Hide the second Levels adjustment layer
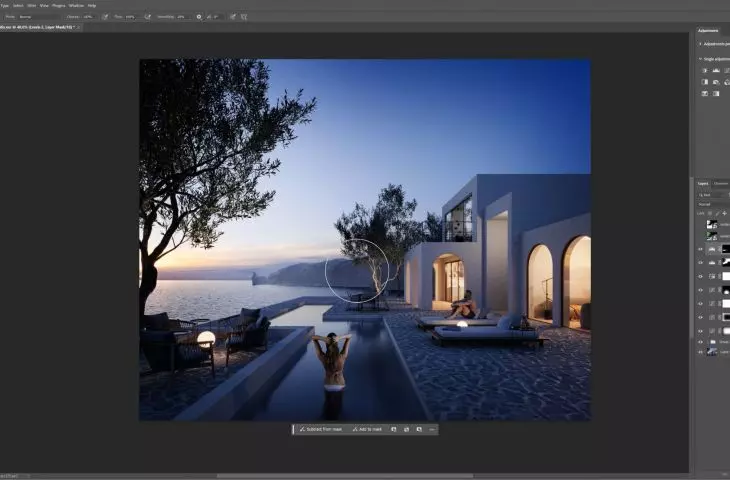The image size is (730, 480). click(700, 263)
